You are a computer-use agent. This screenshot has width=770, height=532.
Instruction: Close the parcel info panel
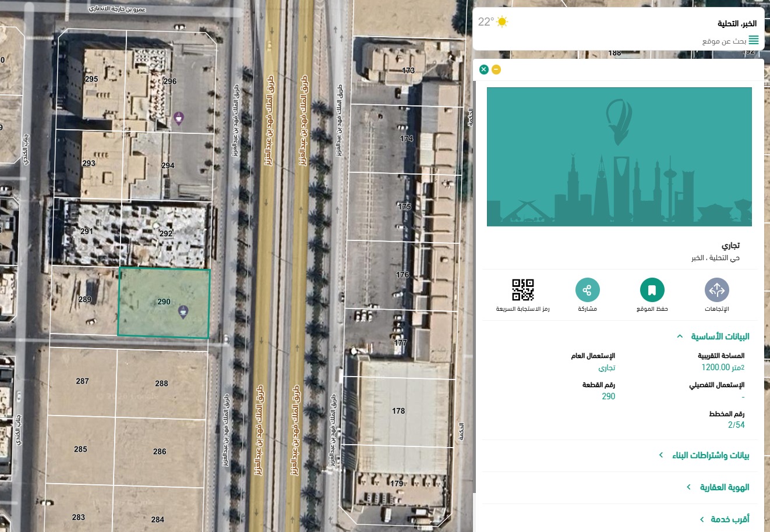pos(483,70)
